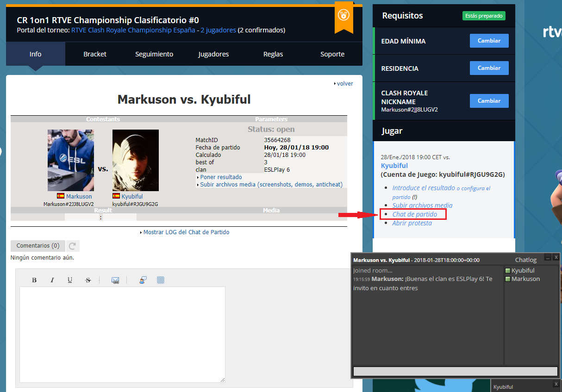Apply italic formatting in the comment editor
The width and height of the screenshot is (562, 392).
click(52, 280)
